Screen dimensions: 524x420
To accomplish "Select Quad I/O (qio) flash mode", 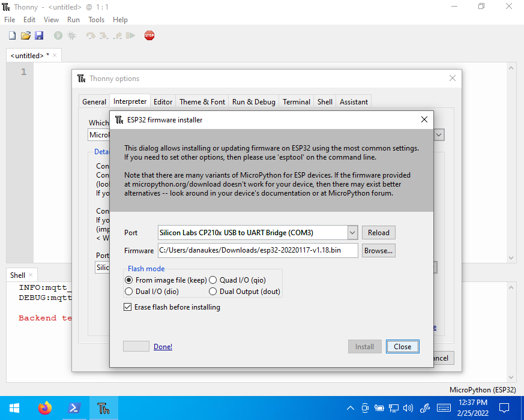I will (x=212, y=280).
